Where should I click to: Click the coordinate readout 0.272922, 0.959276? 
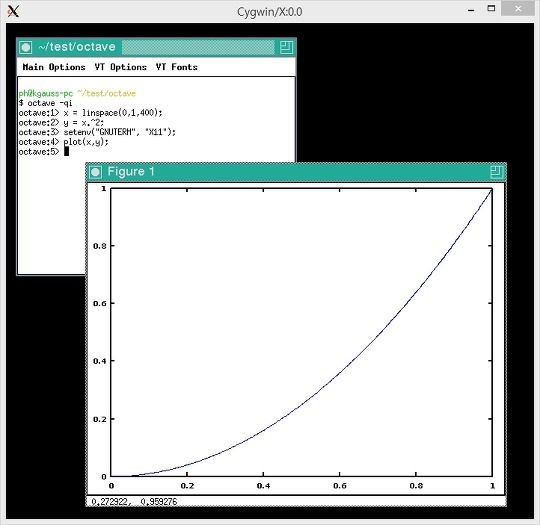[x=134, y=502]
